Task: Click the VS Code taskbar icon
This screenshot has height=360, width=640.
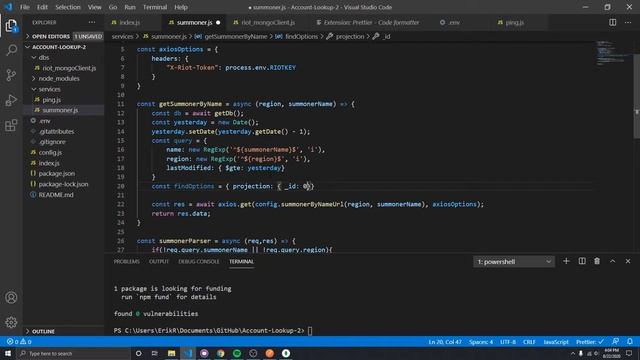Action: coord(188,353)
